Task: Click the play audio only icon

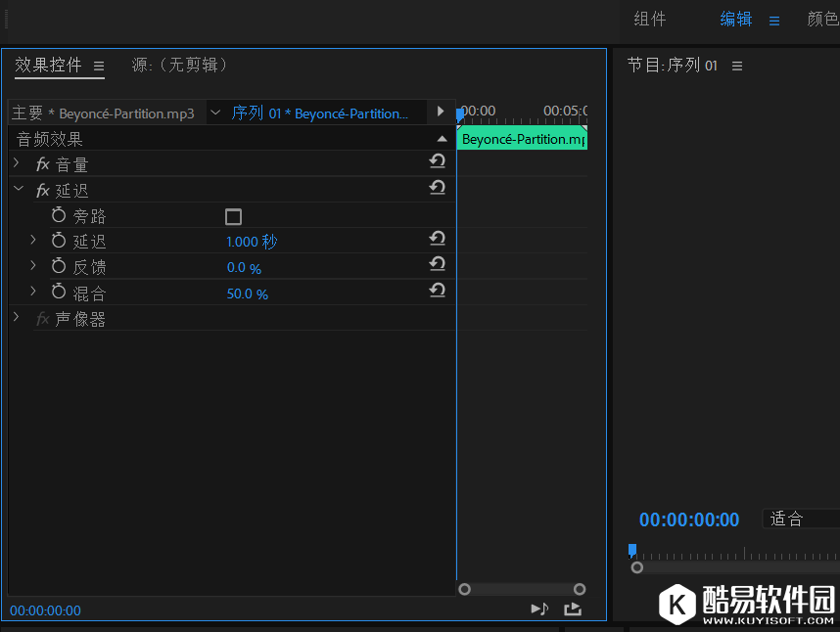Action: click(539, 609)
